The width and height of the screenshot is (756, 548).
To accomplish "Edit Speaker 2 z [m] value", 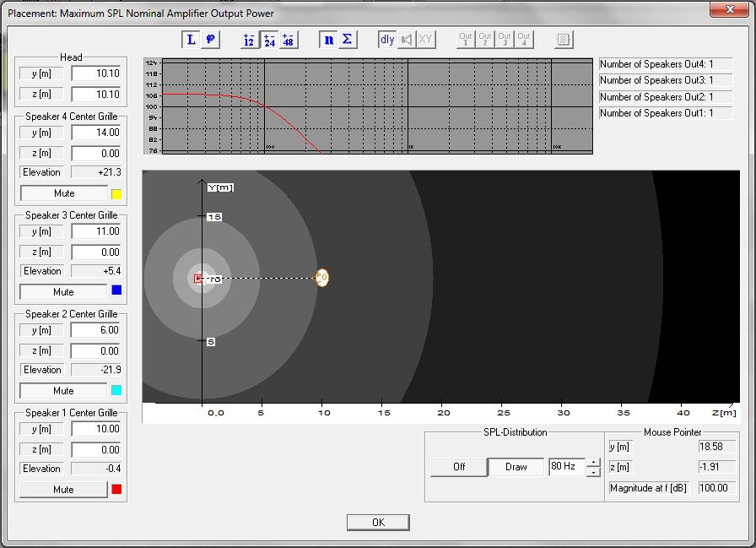I will pos(96,351).
